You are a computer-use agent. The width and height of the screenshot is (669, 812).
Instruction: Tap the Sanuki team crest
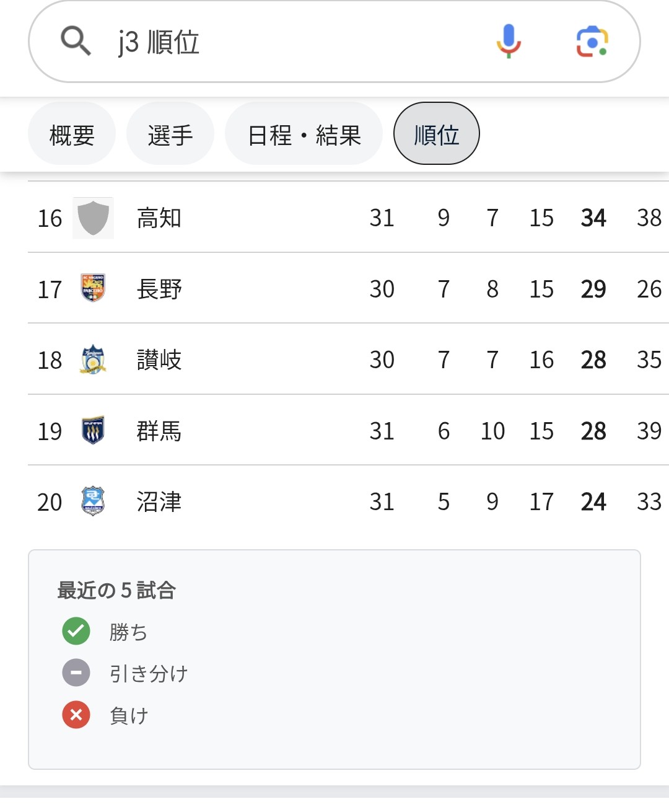[93, 360]
